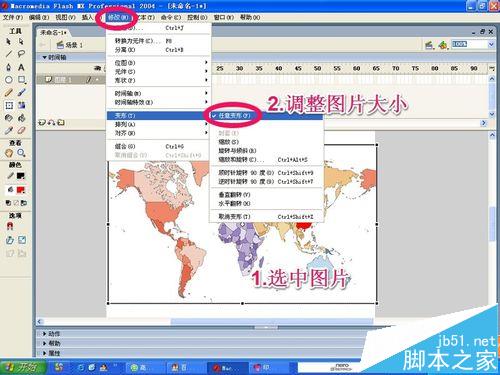Expand the 动作 panel
This screenshot has width=500, height=375.
(x=45, y=334)
